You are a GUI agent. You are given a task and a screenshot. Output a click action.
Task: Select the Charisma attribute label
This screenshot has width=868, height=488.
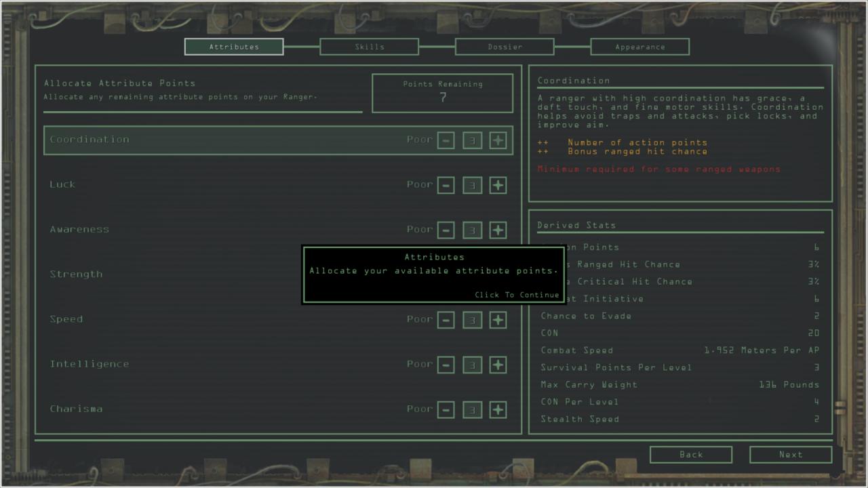(x=76, y=409)
